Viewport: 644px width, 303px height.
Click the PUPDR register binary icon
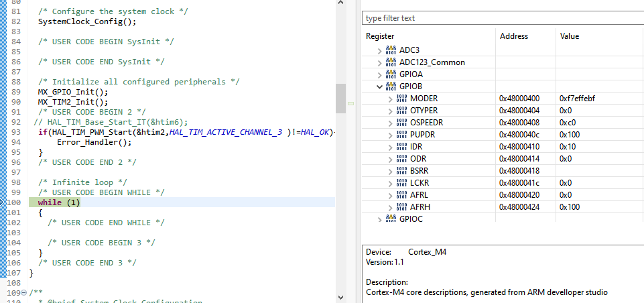pos(401,135)
